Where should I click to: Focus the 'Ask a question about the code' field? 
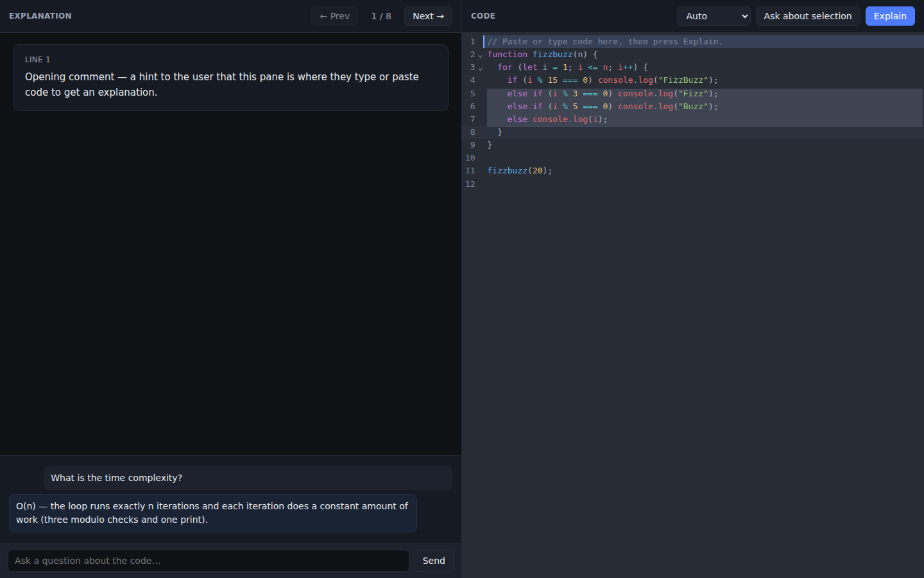(209, 561)
